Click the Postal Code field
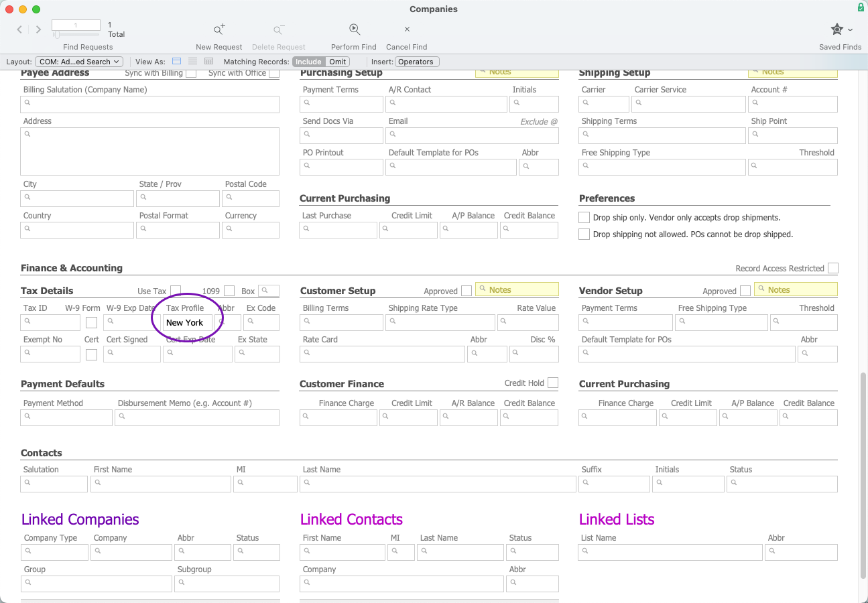 click(x=251, y=198)
